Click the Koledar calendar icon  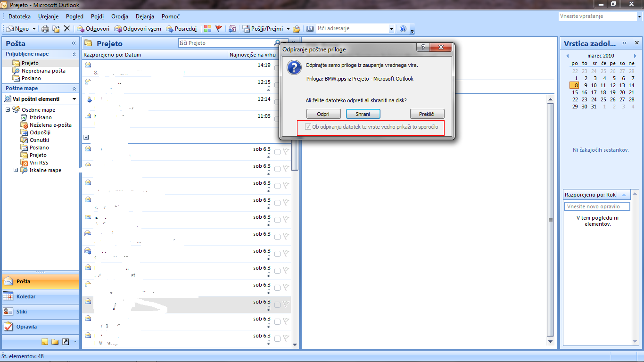[x=8, y=296]
